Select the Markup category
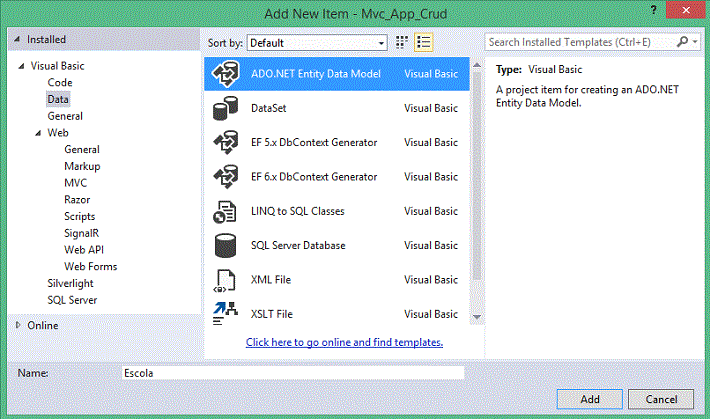The width and height of the screenshot is (710, 419). (x=82, y=166)
